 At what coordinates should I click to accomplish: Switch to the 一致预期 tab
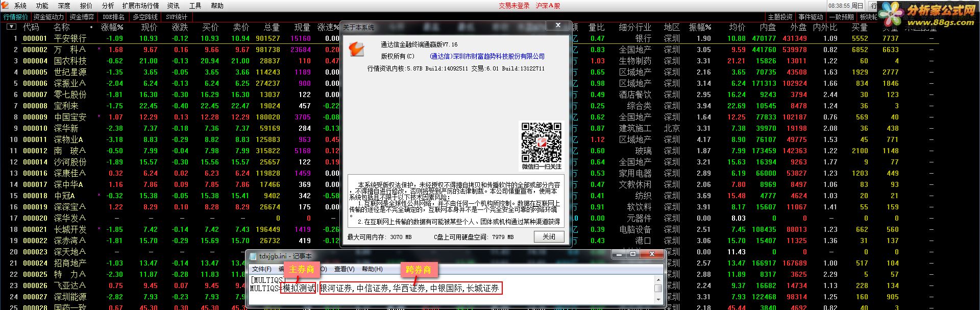pos(842,17)
